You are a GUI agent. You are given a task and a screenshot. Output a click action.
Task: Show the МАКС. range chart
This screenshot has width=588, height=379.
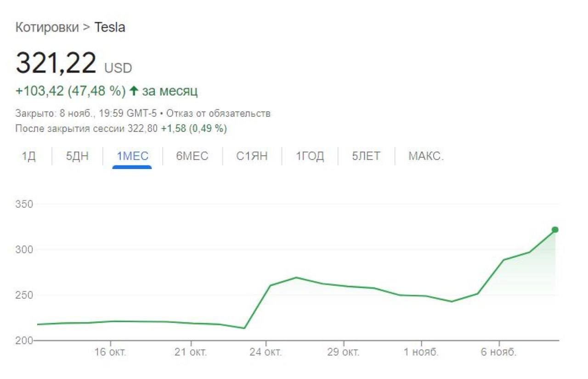coord(426,156)
